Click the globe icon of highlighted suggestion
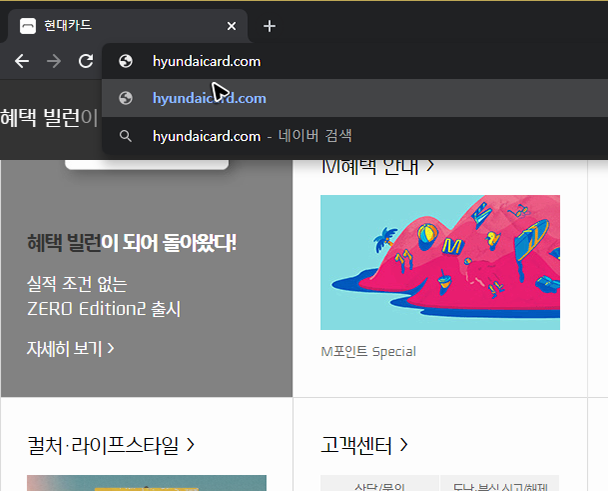Viewport: 608px width, 491px height. [126, 98]
